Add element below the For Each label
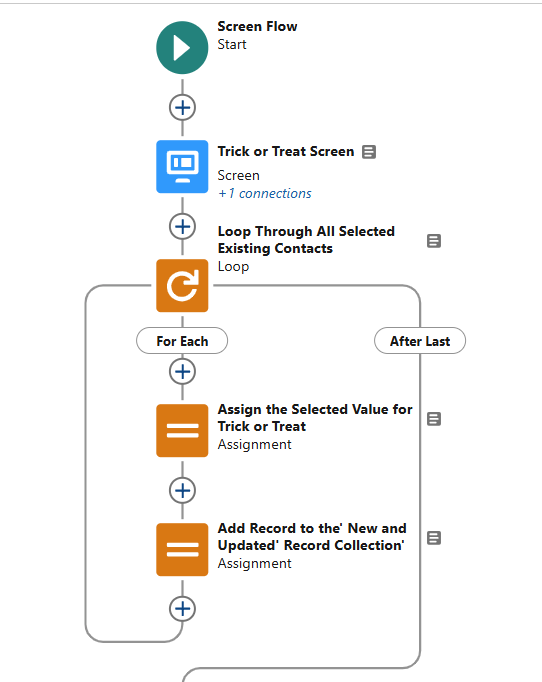 (x=182, y=371)
